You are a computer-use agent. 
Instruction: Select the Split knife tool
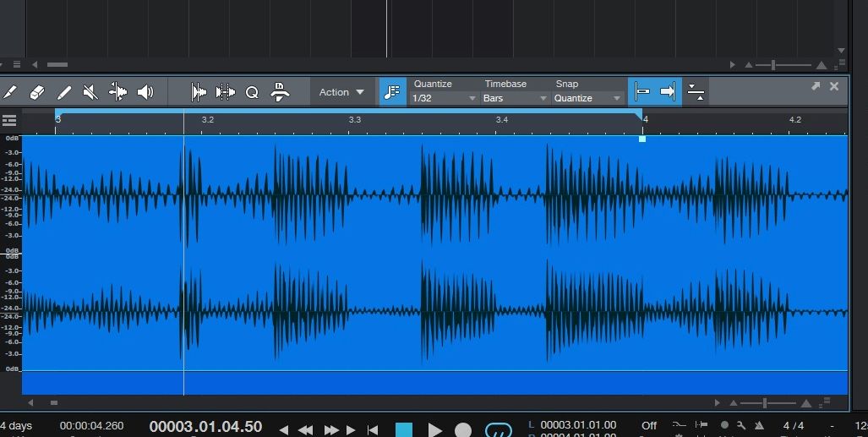[9, 92]
